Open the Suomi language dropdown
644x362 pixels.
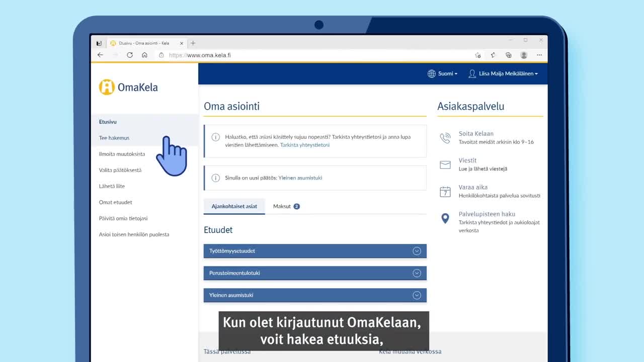tap(446, 73)
